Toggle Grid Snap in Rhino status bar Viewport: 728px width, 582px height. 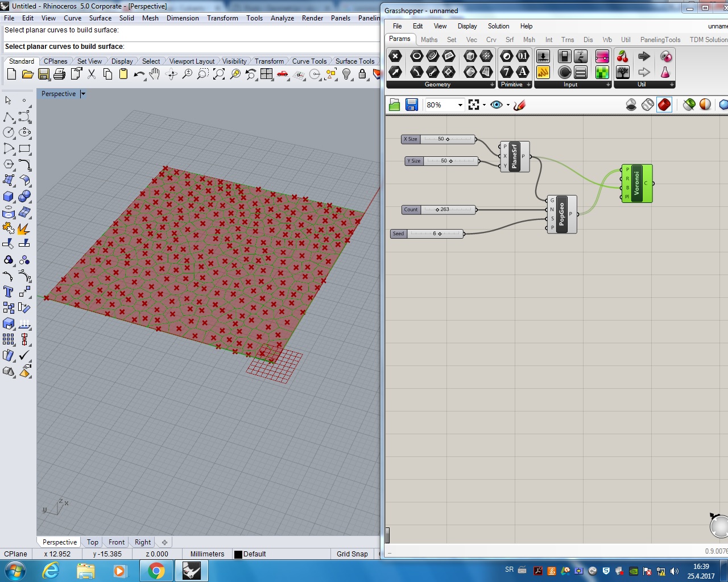(352, 554)
